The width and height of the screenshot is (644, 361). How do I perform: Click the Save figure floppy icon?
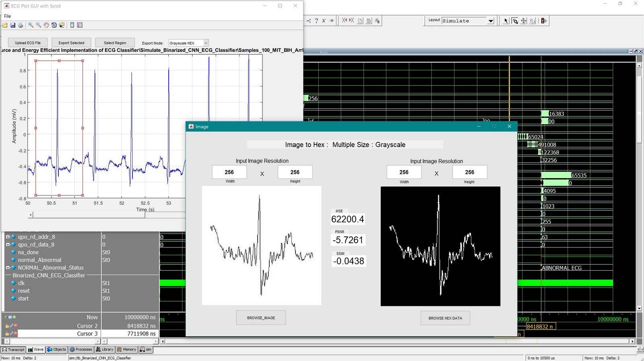tap(13, 25)
